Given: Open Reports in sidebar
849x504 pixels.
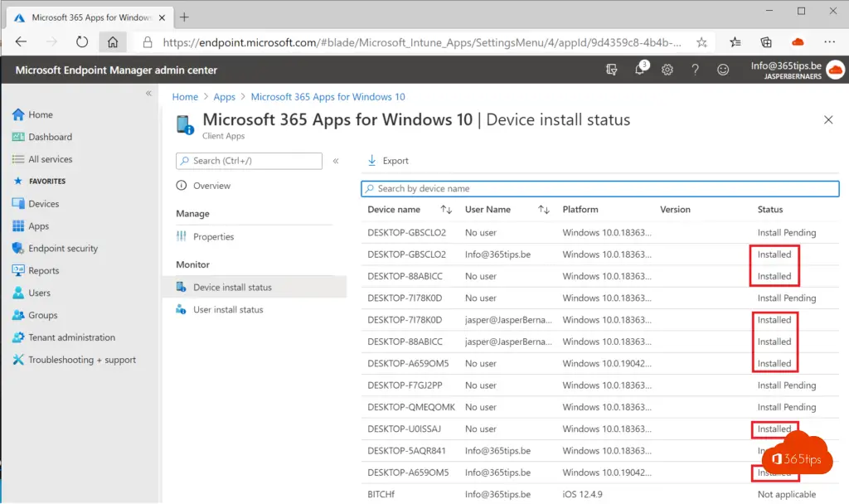Looking at the screenshot, I should (43, 270).
